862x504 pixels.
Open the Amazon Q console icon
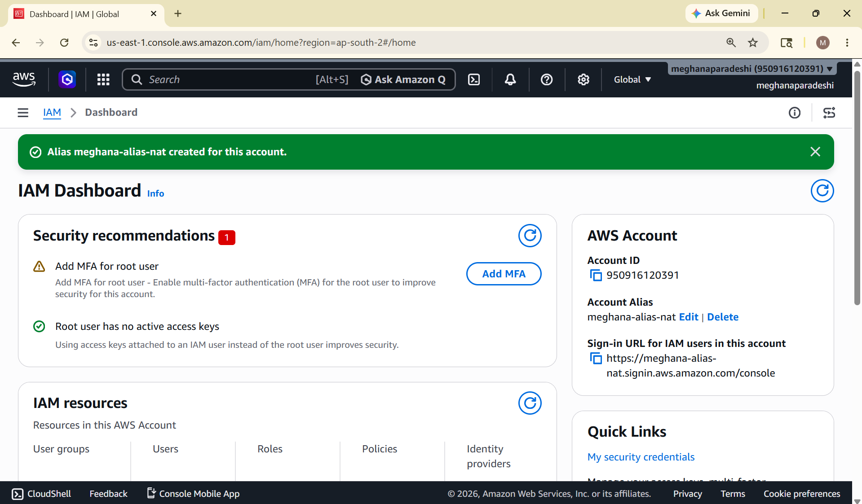pyautogui.click(x=67, y=79)
